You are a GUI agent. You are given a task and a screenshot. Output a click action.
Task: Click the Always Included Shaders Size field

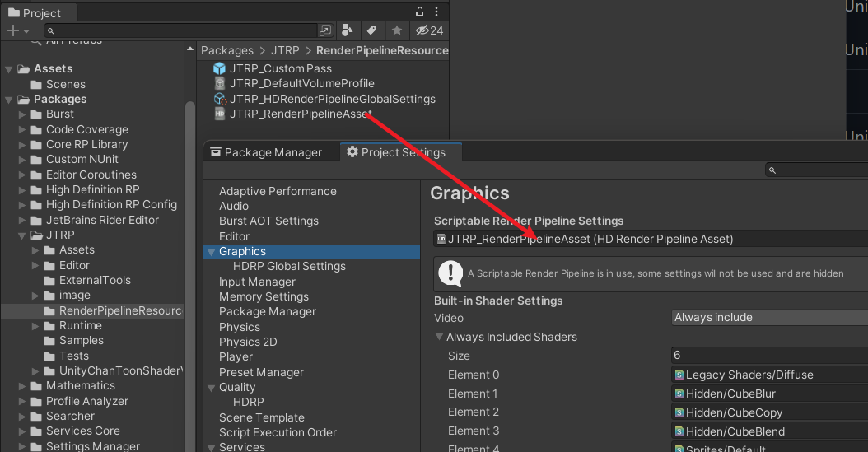tap(769, 355)
